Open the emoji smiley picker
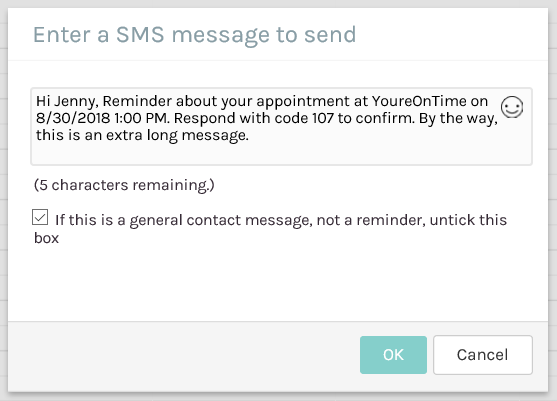 (512, 107)
